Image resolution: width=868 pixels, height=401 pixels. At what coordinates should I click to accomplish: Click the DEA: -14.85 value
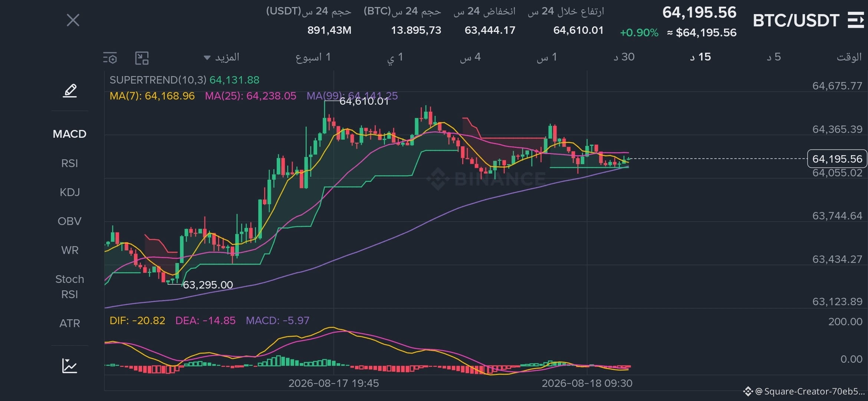pyautogui.click(x=205, y=320)
